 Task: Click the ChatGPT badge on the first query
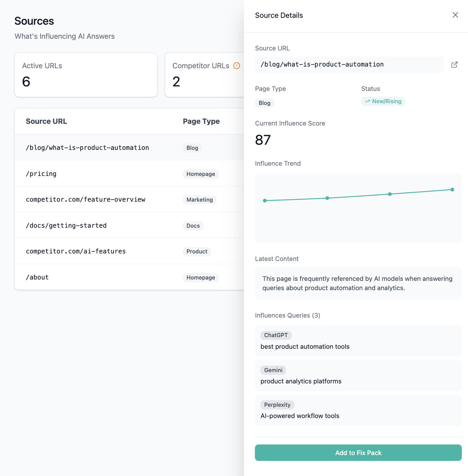point(276,335)
